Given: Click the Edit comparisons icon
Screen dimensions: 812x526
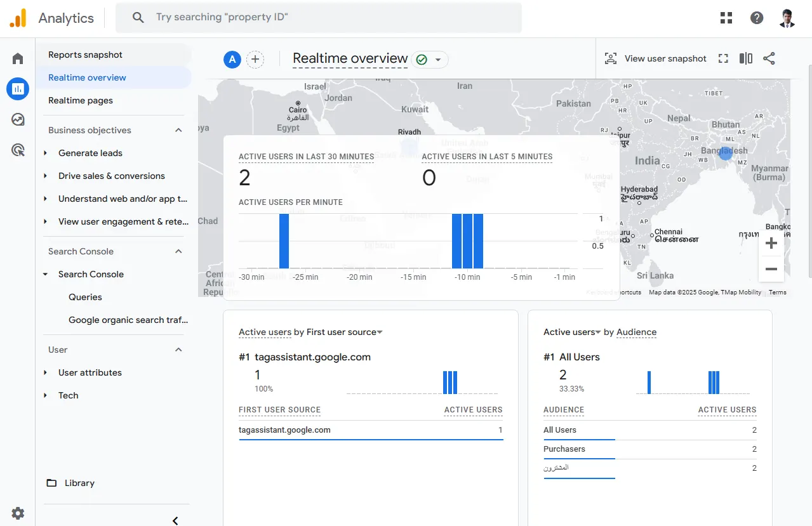Looking at the screenshot, I should pos(746,58).
